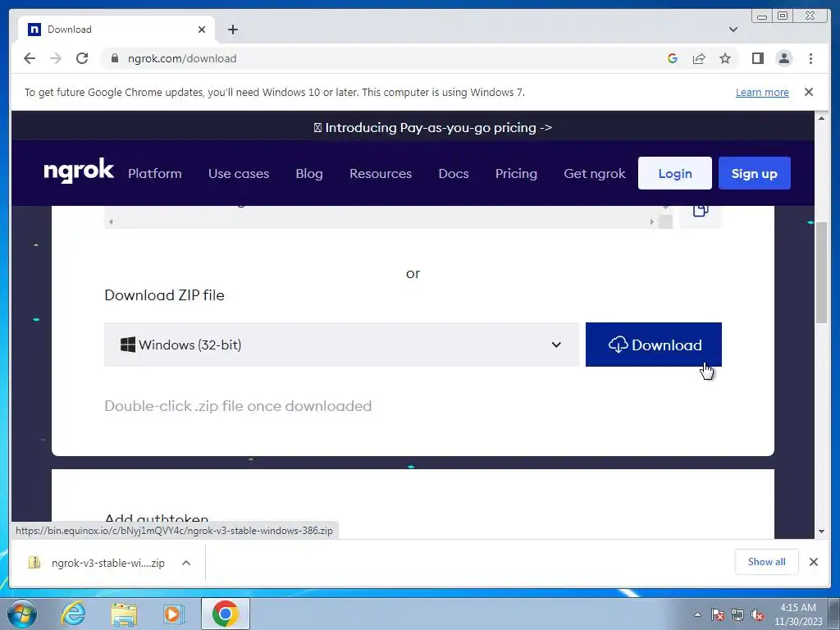
Task: Click the browser forward arrow
Action: point(56,58)
